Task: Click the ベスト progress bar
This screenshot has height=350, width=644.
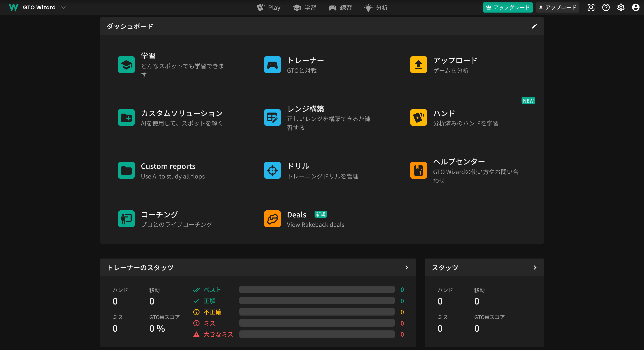Action: pos(317,290)
